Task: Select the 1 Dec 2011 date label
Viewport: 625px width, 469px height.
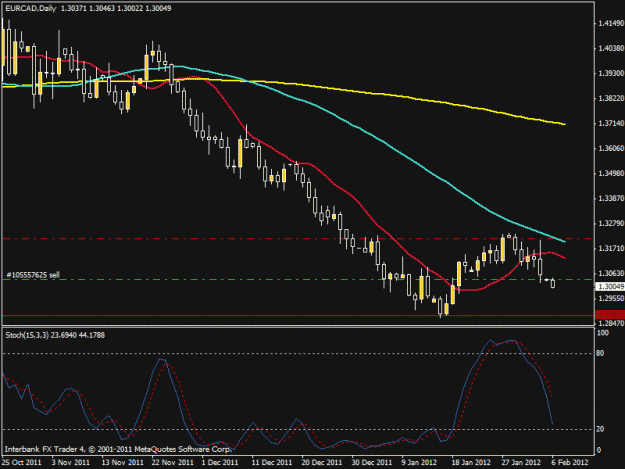Action: pyautogui.click(x=220, y=462)
